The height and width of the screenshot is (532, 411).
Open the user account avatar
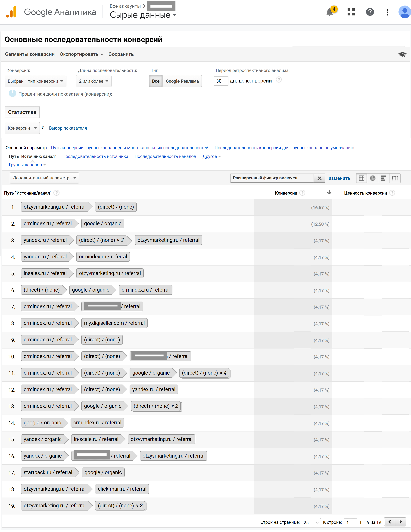tap(404, 12)
